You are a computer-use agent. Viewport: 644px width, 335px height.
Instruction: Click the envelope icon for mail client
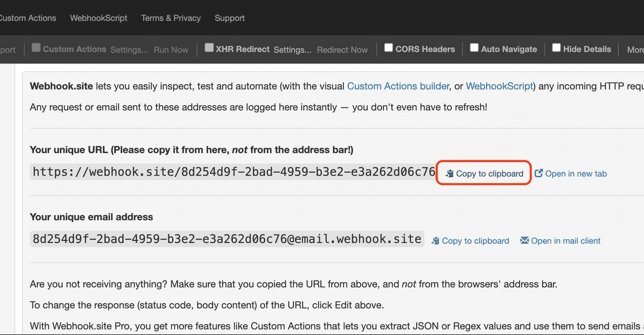(x=524, y=241)
